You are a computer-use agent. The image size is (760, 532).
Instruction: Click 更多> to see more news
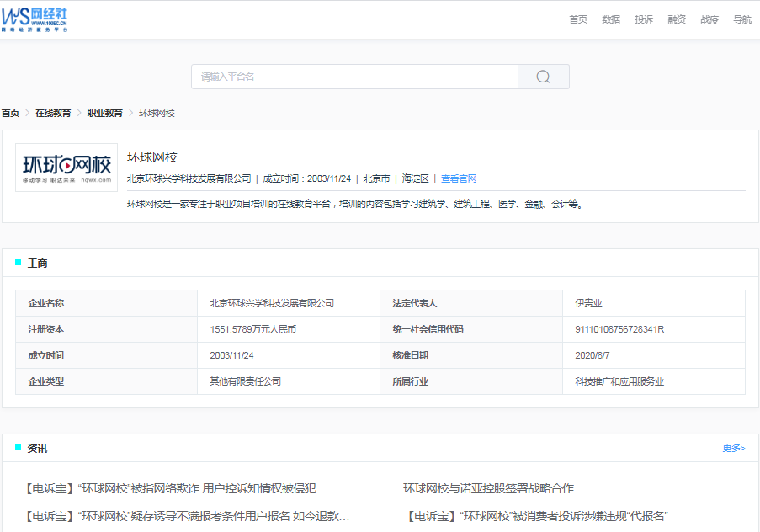tap(733, 449)
